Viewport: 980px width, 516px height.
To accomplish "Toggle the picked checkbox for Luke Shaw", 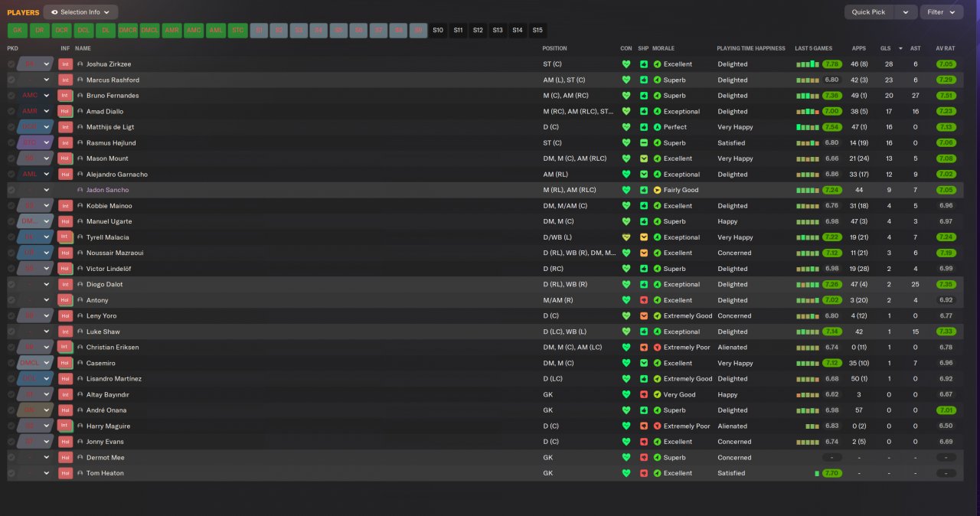I will click(x=11, y=331).
